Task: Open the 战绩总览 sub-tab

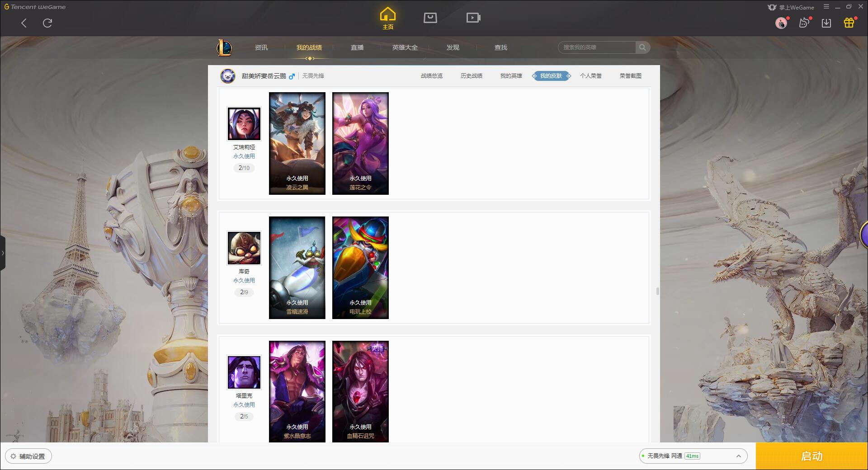Action: [432, 76]
